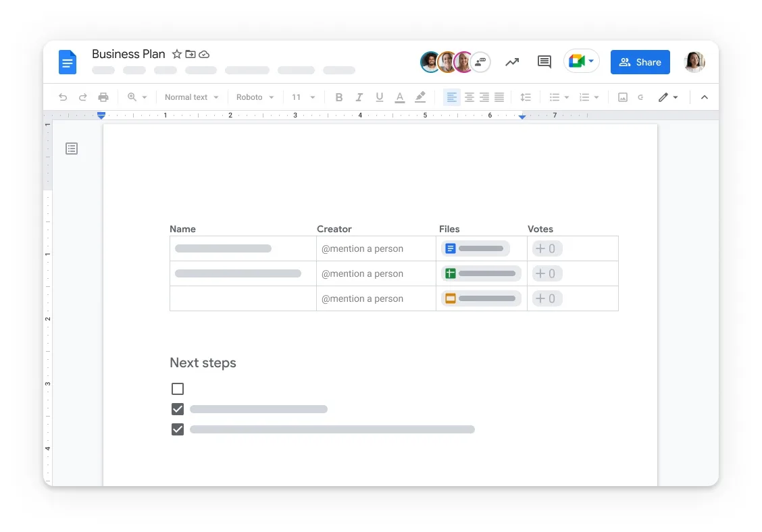Show the document outline icon

point(72,149)
